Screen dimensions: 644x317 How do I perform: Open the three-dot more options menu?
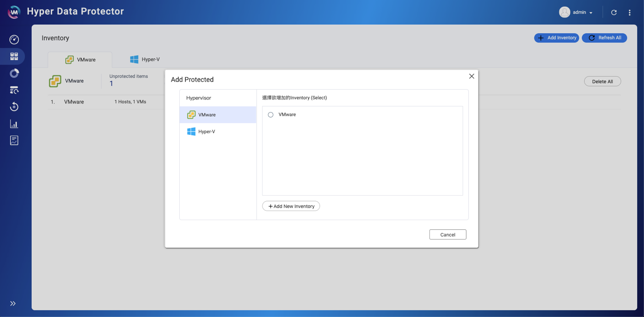(630, 13)
